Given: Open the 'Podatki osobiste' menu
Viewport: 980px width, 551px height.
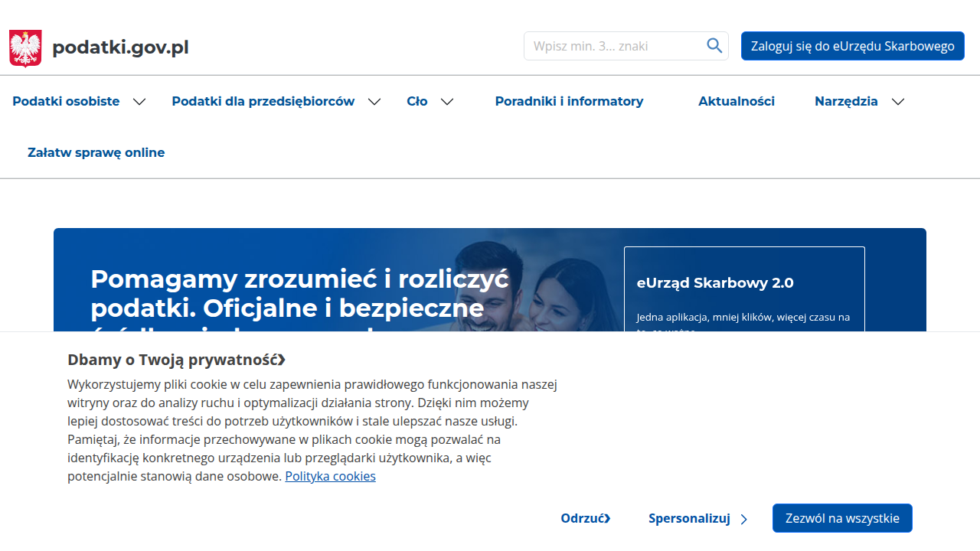Looking at the screenshot, I should (x=66, y=101).
